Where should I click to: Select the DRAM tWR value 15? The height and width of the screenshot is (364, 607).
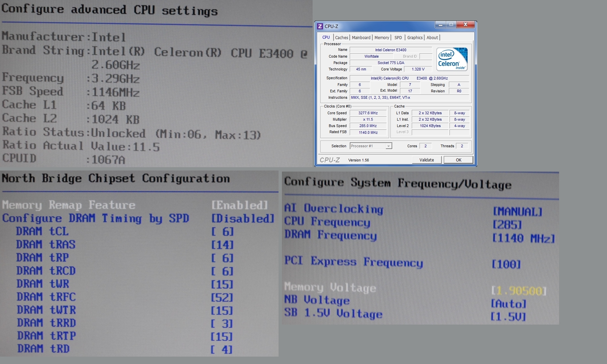pyautogui.click(x=223, y=284)
